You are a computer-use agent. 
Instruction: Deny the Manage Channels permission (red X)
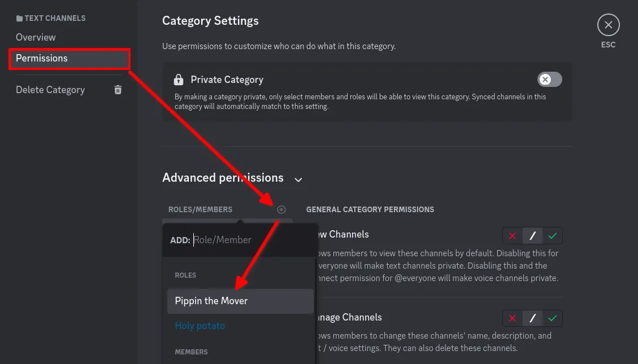click(x=513, y=318)
